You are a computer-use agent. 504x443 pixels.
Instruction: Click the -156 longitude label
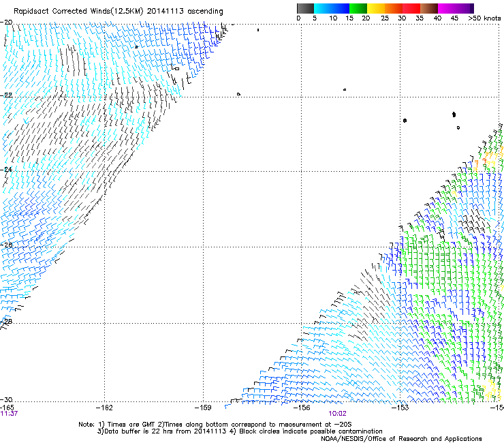[302, 408]
